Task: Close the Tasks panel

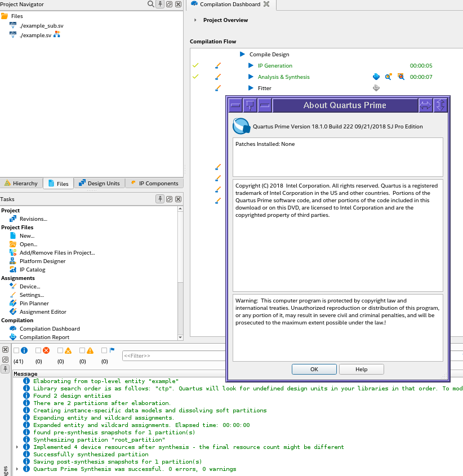Action: pyautogui.click(x=179, y=199)
